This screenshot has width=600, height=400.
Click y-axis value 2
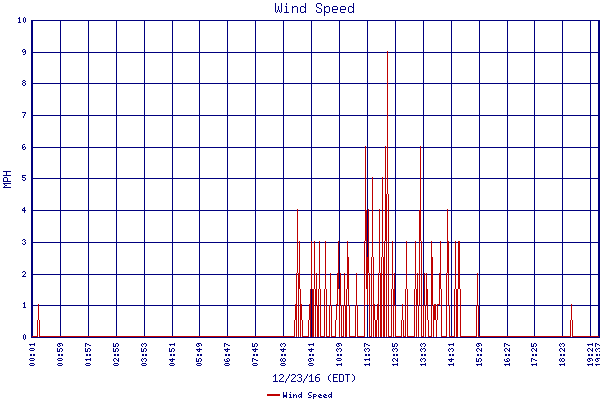[x=24, y=274]
